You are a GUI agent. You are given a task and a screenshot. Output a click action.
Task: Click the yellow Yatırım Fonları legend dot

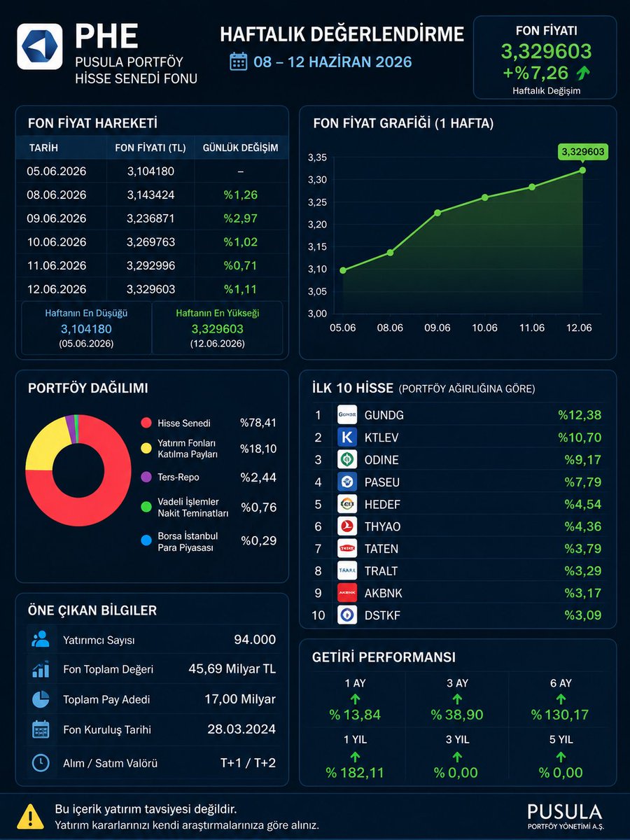coord(146,448)
